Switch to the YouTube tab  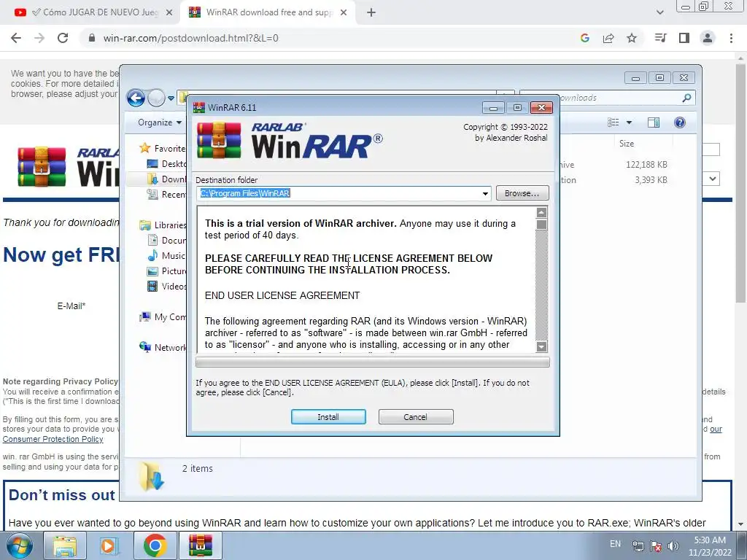pyautogui.click(x=94, y=12)
